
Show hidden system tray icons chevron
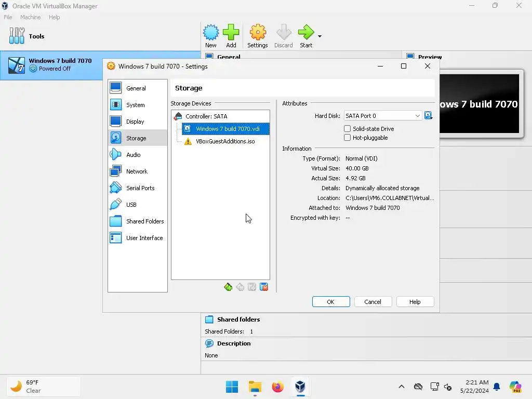coord(402,387)
